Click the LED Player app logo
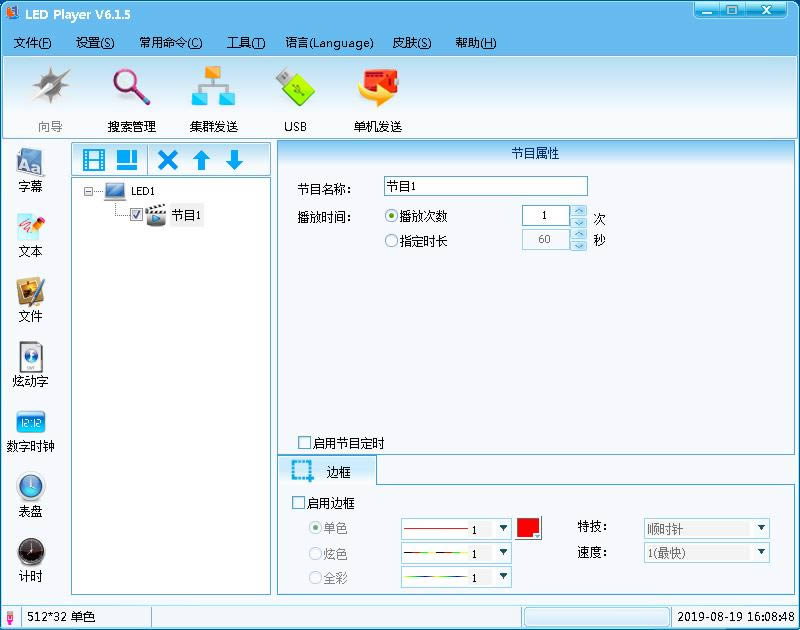800x630 pixels. pyautogui.click(x=12, y=12)
